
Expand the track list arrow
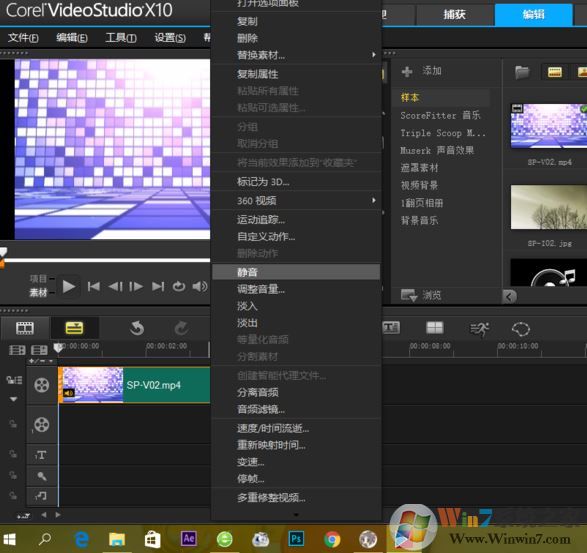13,399
